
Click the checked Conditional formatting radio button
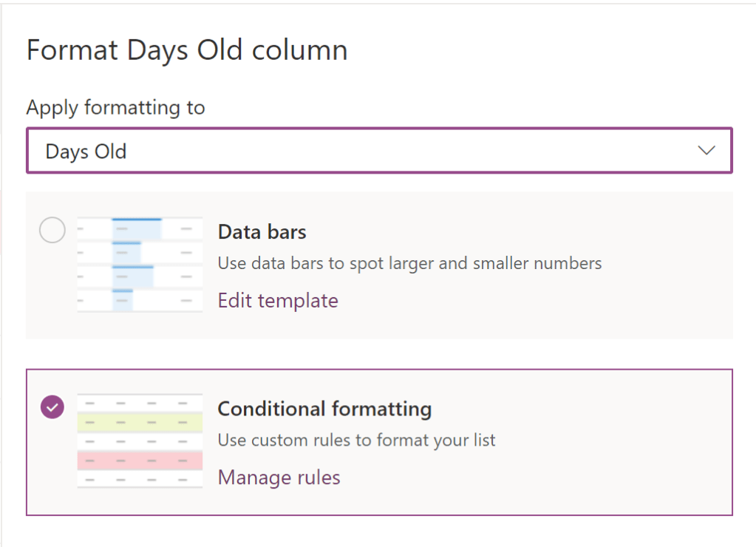[x=52, y=407]
